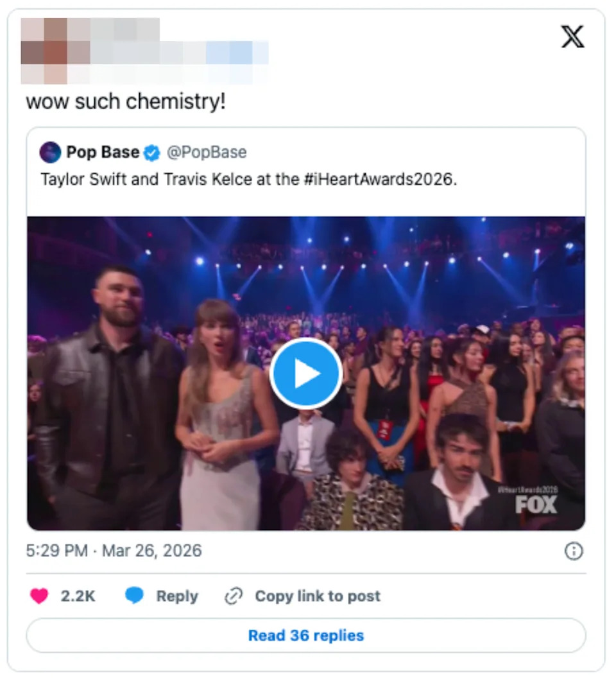Click the Pop Base display name
Viewport: 616px width, 683px height.
tap(101, 152)
